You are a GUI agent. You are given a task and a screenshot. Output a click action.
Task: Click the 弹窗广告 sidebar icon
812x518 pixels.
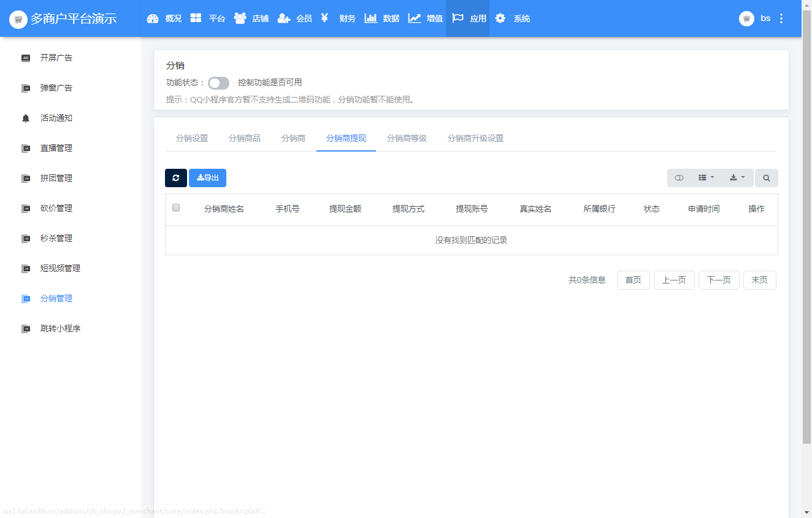[26, 88]
